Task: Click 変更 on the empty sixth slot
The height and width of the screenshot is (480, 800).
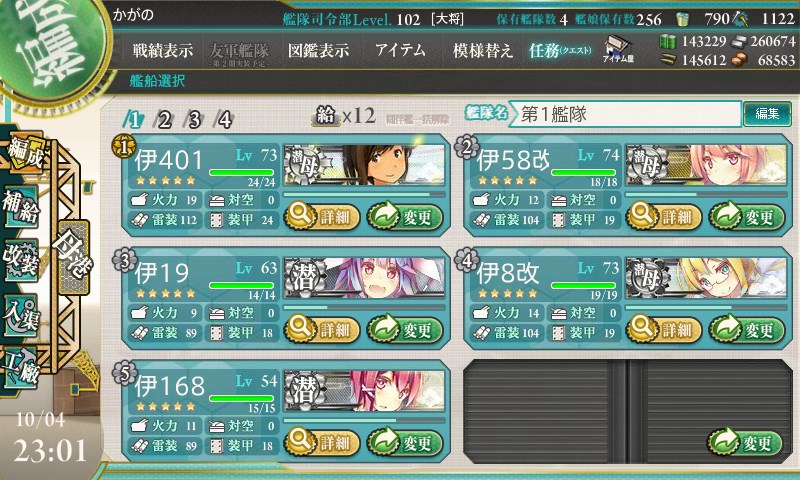Action: (744, 442)
